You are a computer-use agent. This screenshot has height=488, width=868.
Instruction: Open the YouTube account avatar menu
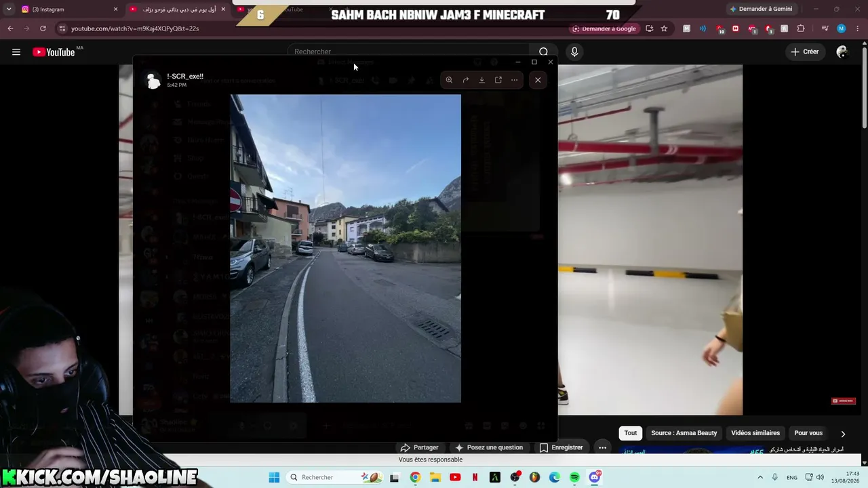click(x=842, y=52)
